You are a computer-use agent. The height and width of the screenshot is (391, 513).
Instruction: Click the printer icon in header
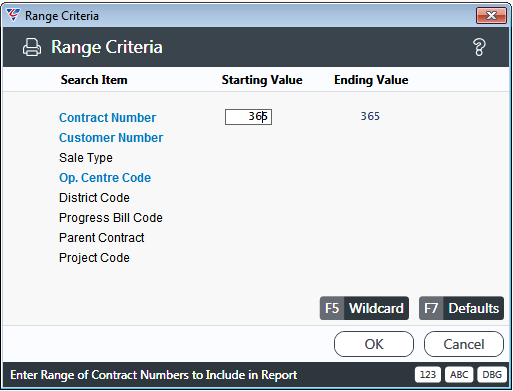tap(32, 47)
